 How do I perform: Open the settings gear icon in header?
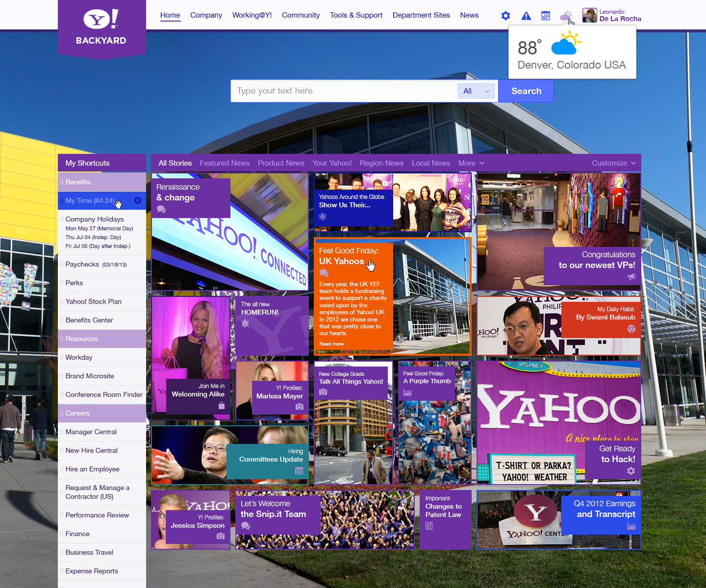(505, 16)
